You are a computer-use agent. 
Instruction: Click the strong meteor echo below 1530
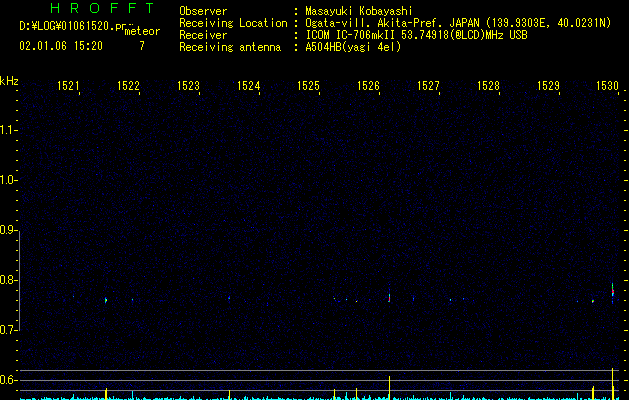613,292
